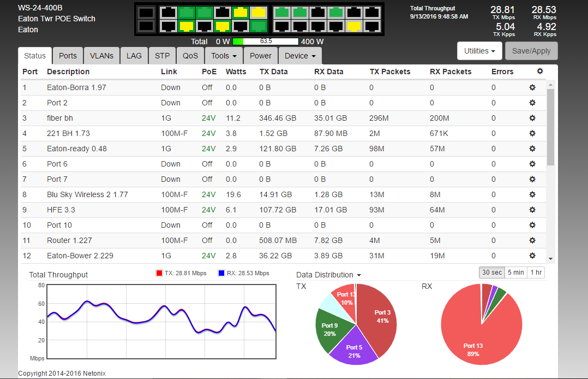Open the Data Distribution dropdown
Viewport: 588px width, 379px height.
click(x=328, y=275)
